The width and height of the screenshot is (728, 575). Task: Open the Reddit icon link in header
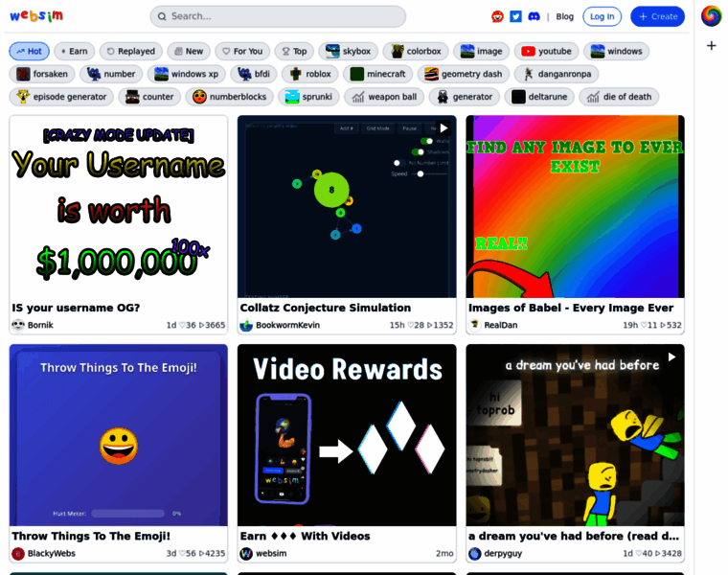(x=497, y=16)
